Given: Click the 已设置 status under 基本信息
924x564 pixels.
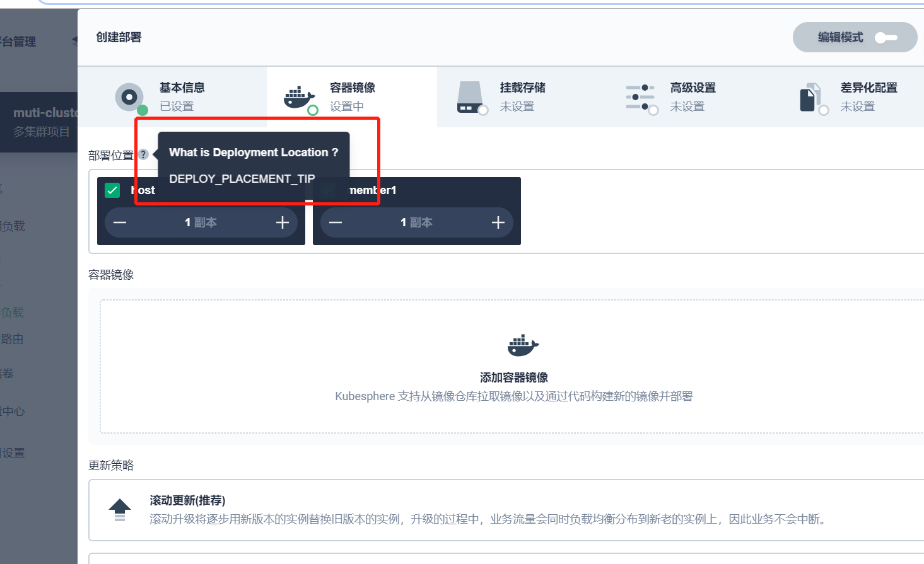Looking at the screenshot, I should [x=177, y=106].
